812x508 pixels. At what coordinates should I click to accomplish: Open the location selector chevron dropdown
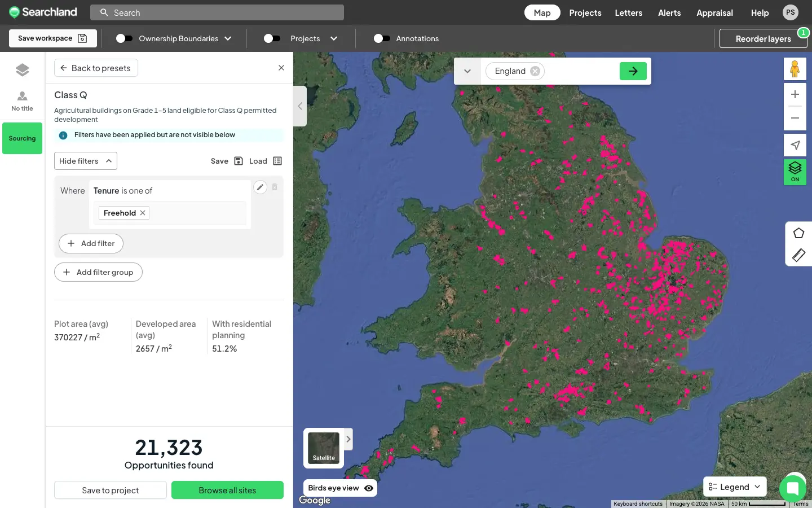click(467, 71)
